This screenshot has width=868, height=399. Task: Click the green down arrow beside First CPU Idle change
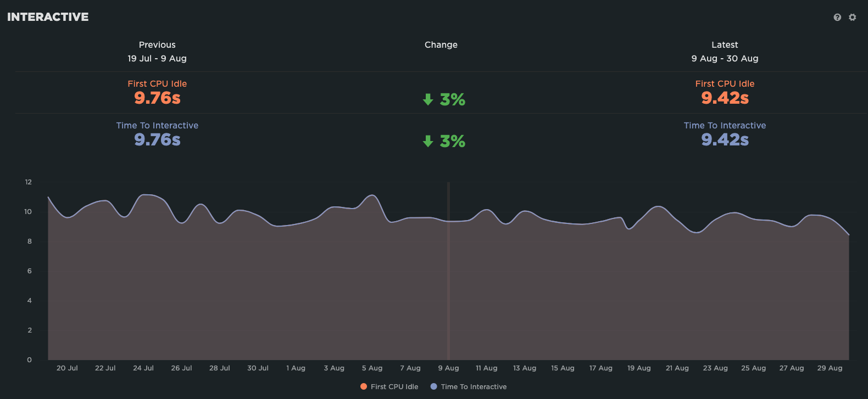[x=428, y=99]
